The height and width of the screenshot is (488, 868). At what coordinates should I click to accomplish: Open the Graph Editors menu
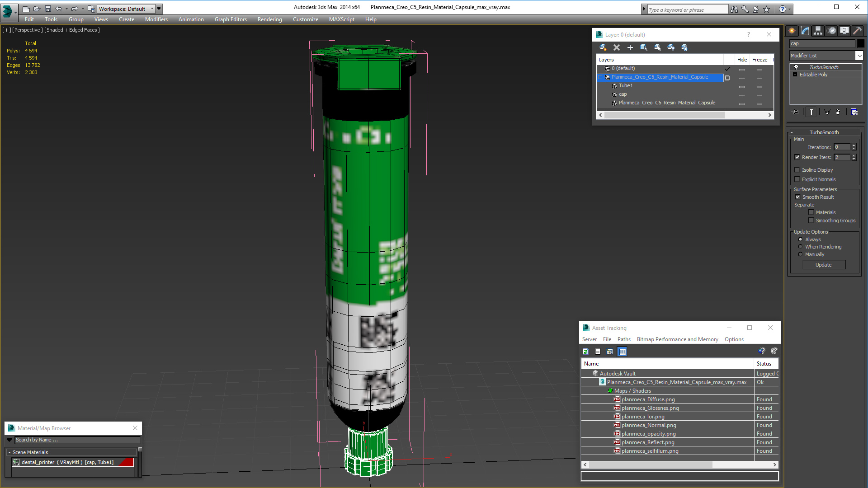[231, 19]
